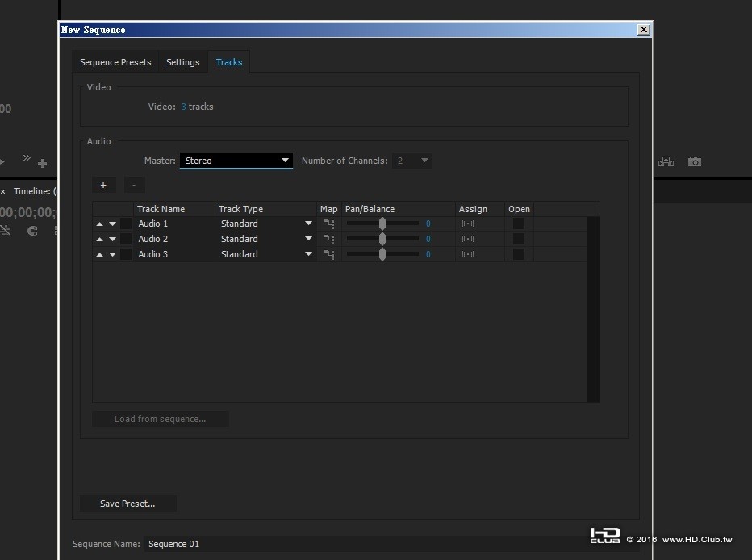This screenshot has width=752, height=560.
Task: Click the add audio track plus button
Action: pyautogui.click(x=103, y=186)
